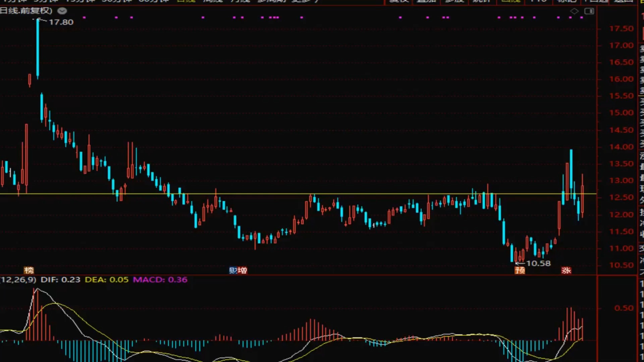Click the 11.50 price axis label
This screenshot has height=362, width=644.
[x=621, y=232]
